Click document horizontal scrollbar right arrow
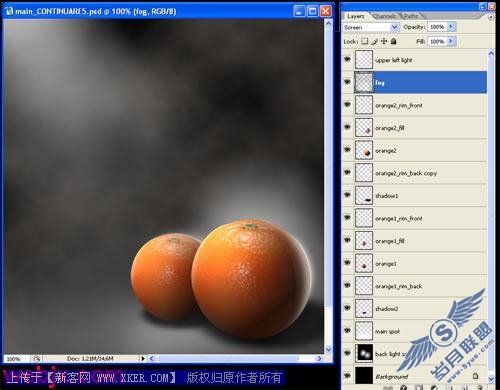This screenshot has width=500, height=390. (x=319, y=359)
